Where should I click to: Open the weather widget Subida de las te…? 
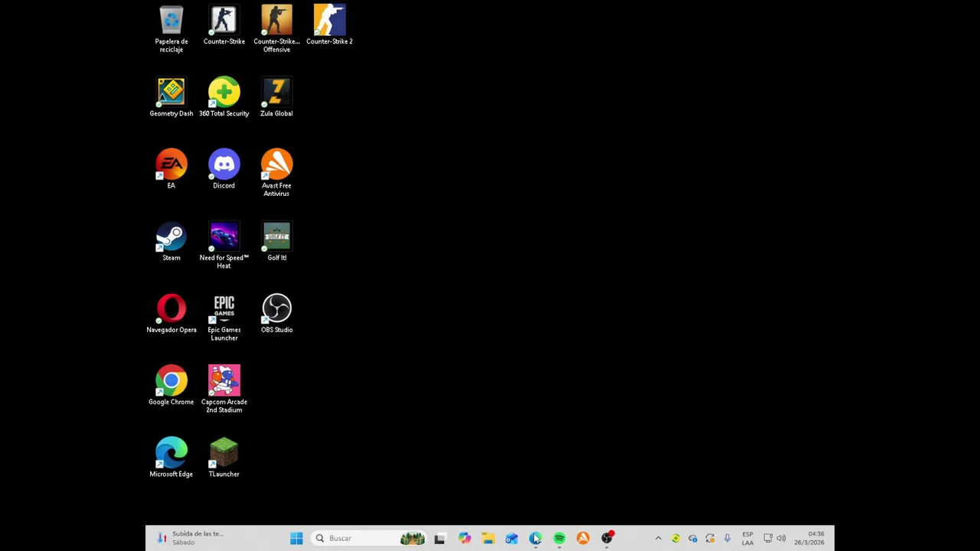pos(190,538)
